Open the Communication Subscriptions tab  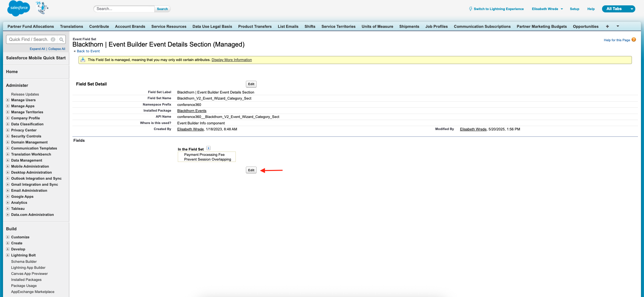click(x=482, y=26)
